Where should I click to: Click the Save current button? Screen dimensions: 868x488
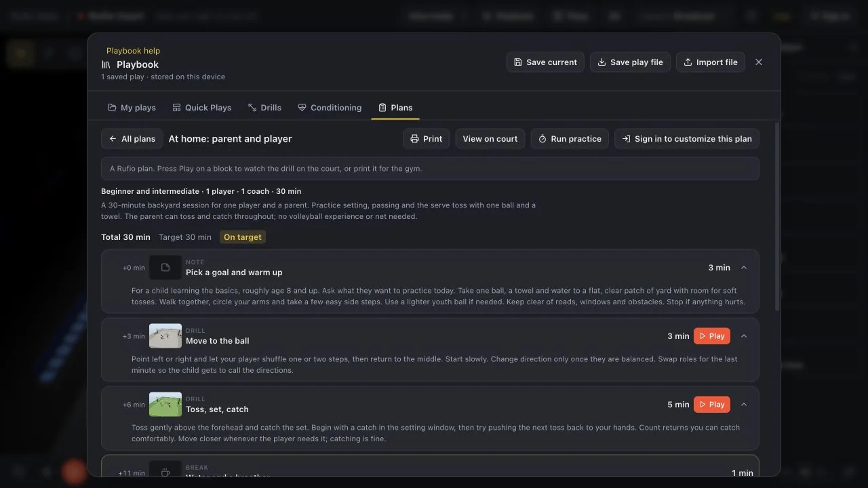[545, 62]
